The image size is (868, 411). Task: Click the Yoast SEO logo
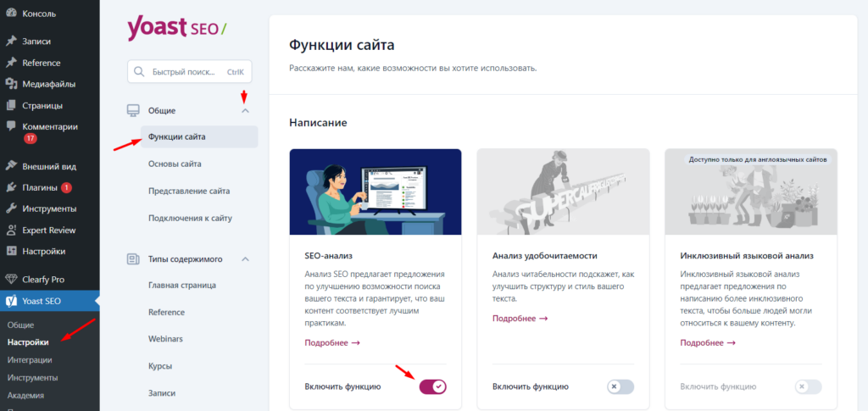pyautogui.click(x=176, y=28)
